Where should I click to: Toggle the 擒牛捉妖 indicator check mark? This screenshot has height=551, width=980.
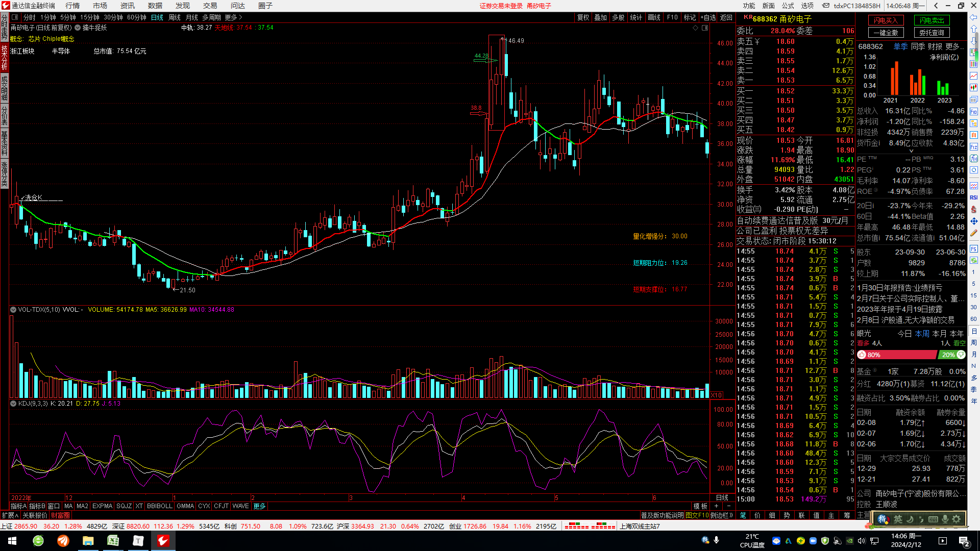[78, 28]
